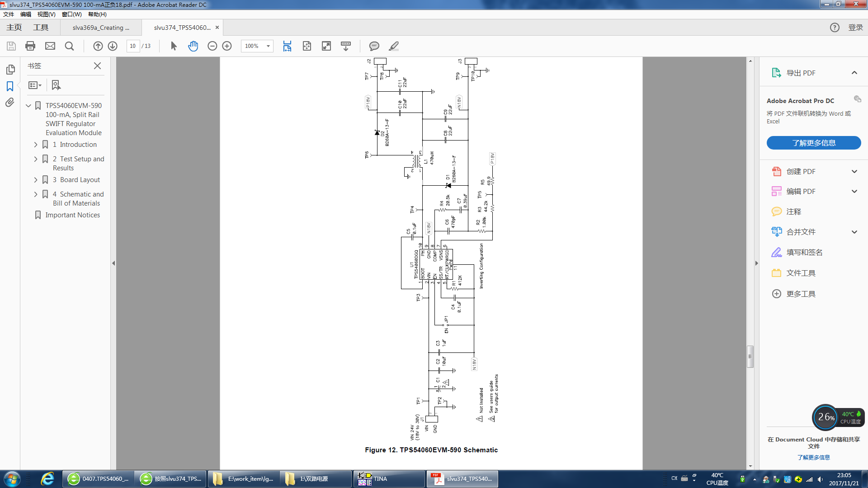Image resolution: width=868 pixels, height=488 pixels.
Task: Expand the Introduction bookmark
Action: pos(36,145)
